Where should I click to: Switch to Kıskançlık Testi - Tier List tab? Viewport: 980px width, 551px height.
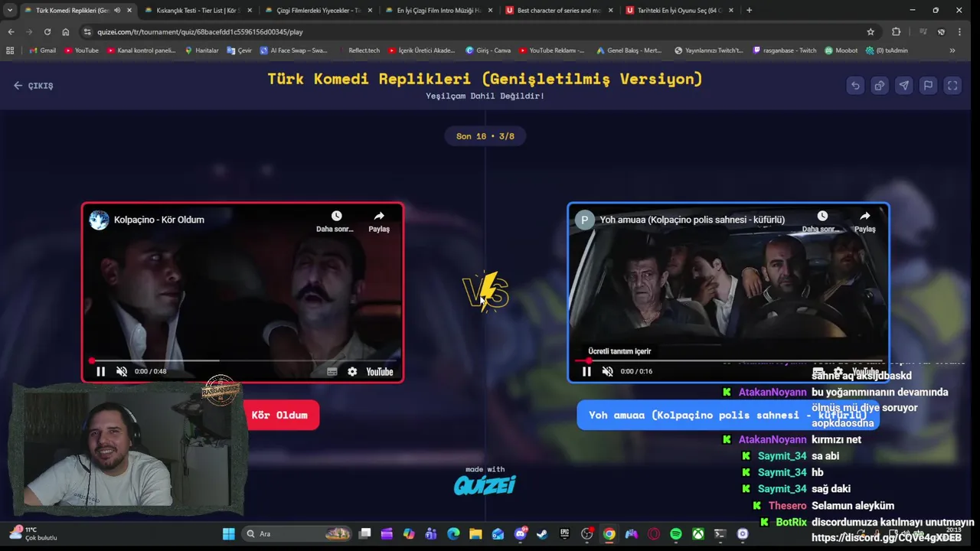point(198,11)
